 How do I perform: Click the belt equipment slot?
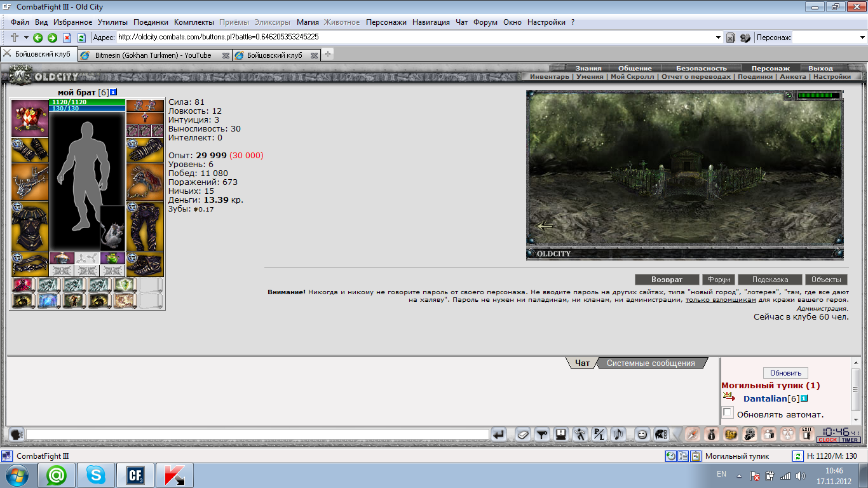(x=30, y=264)
